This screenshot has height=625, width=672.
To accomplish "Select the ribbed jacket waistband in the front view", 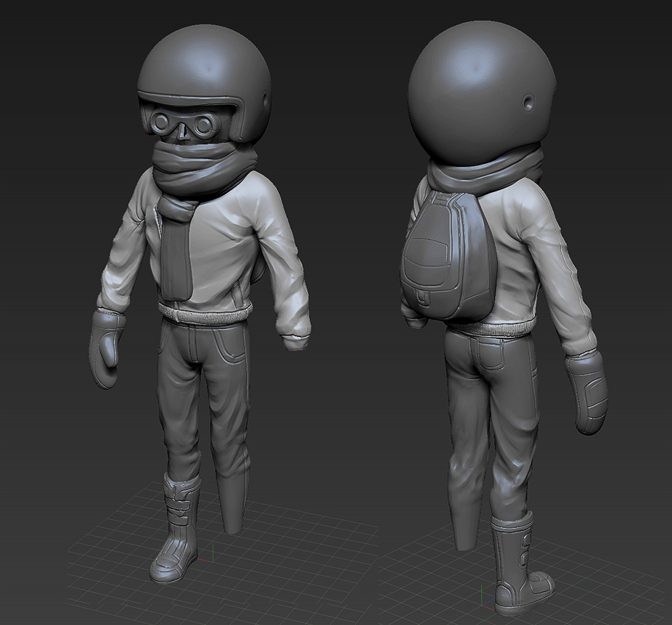I will (205, 313).
